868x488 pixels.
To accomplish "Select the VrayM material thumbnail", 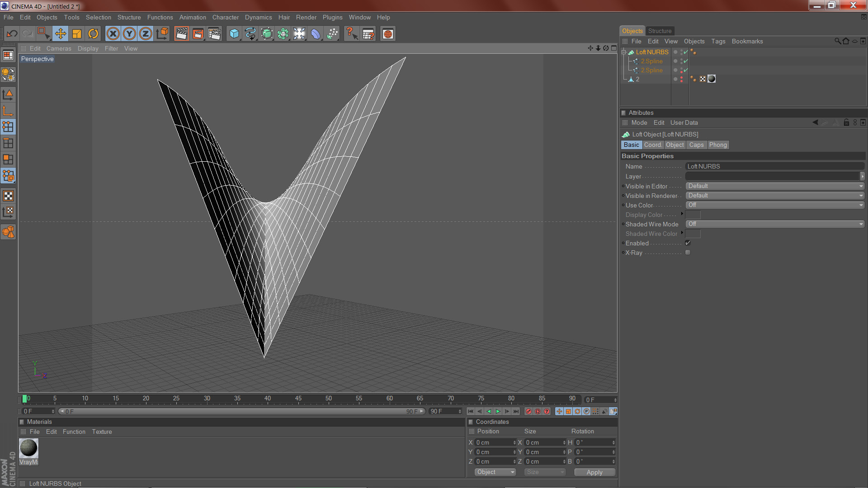I will (x=28, y=448).
